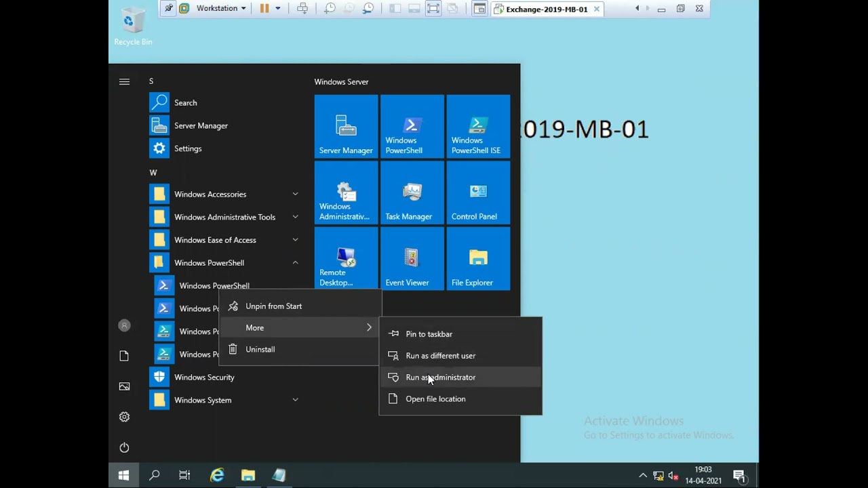Launch Internet Explorer from the taskbar
This screenshot has width=868, height=488.
click(217, 476)
